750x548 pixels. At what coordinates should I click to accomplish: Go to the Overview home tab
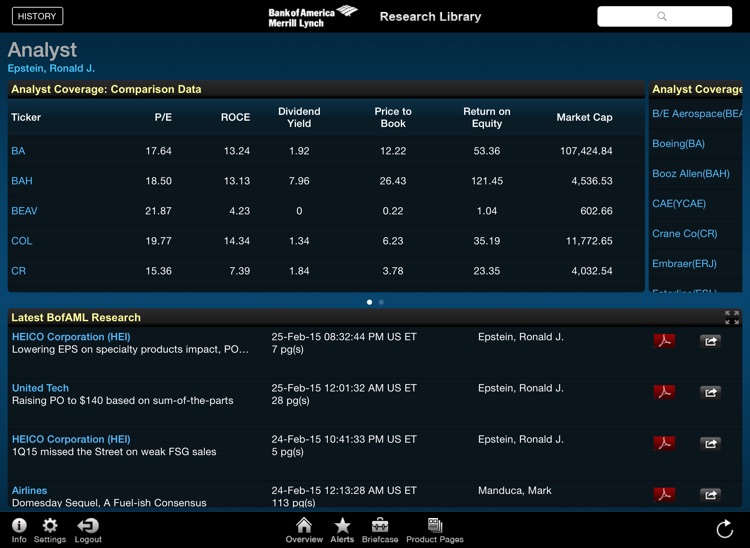(x=304, y=530)
